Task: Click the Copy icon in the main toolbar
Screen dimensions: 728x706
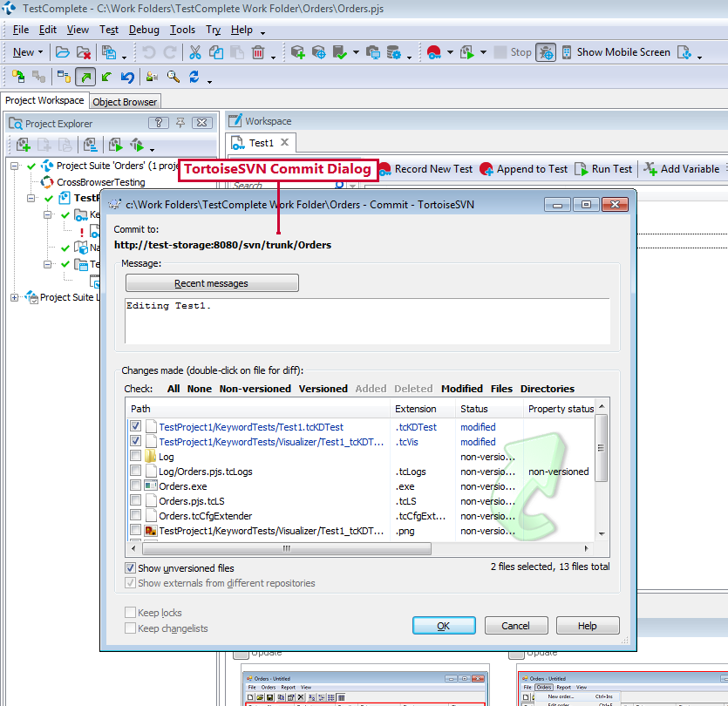Action: 216,52
